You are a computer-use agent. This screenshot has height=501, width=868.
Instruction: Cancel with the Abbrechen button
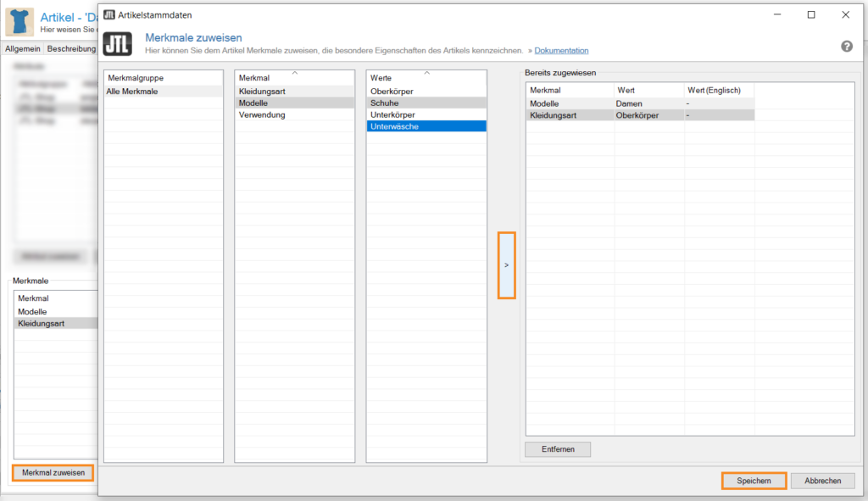pyautogui.click(x=822, y=481)
